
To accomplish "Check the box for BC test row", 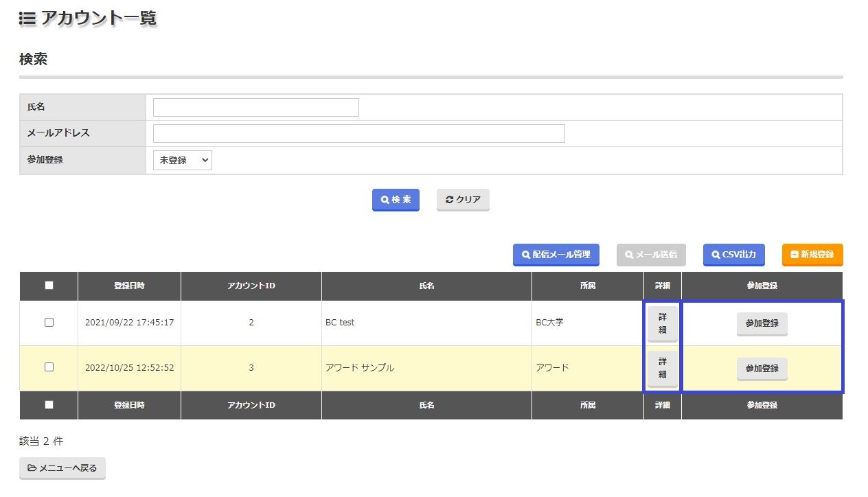I will pos(49,323).
